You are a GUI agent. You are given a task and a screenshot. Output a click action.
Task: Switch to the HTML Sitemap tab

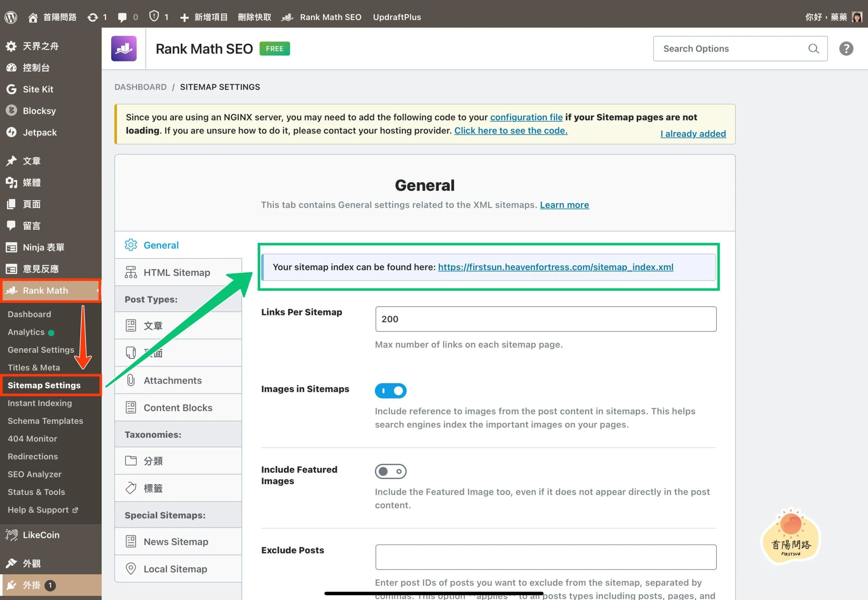(x=176, y=272)
